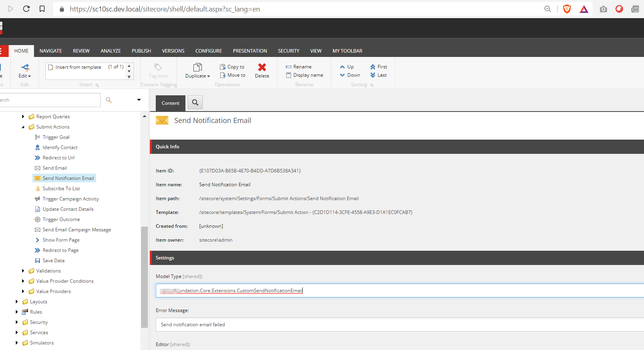Screen dimensions: 644x350
Task: Expand Value Providers node
Action: tap(23, 291)
